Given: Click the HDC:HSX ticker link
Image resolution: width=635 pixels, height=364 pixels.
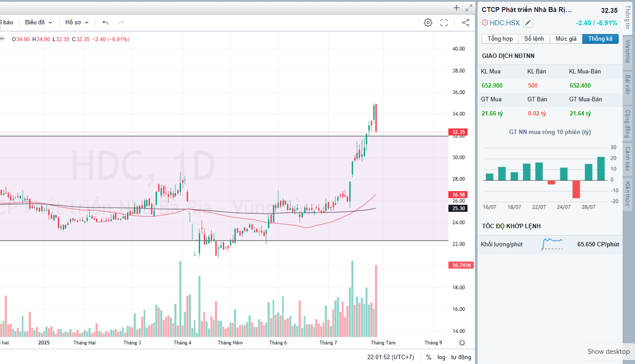Looking at the screenshot, I should [x=505, y=23].
